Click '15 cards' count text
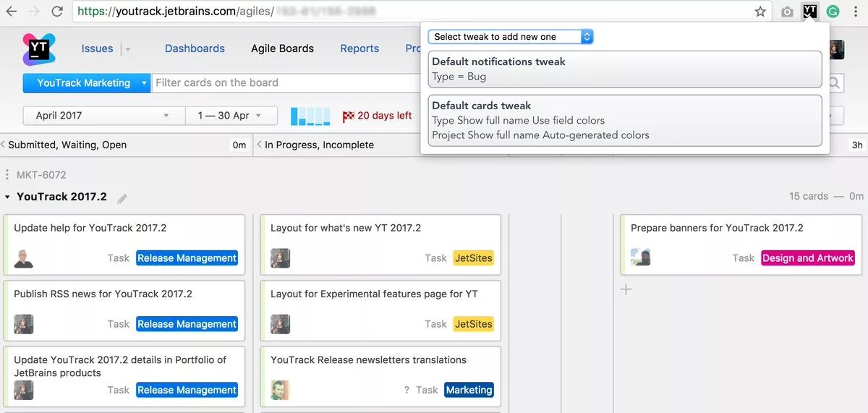The width and height of the screenshot is (868, 413). (809, 196)
